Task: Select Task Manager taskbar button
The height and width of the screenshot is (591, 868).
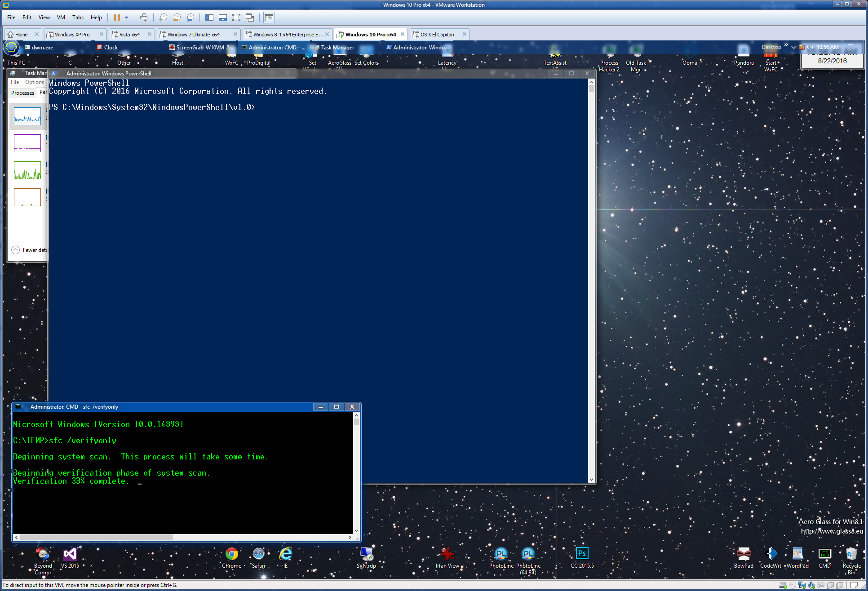Action: [337, 47]
